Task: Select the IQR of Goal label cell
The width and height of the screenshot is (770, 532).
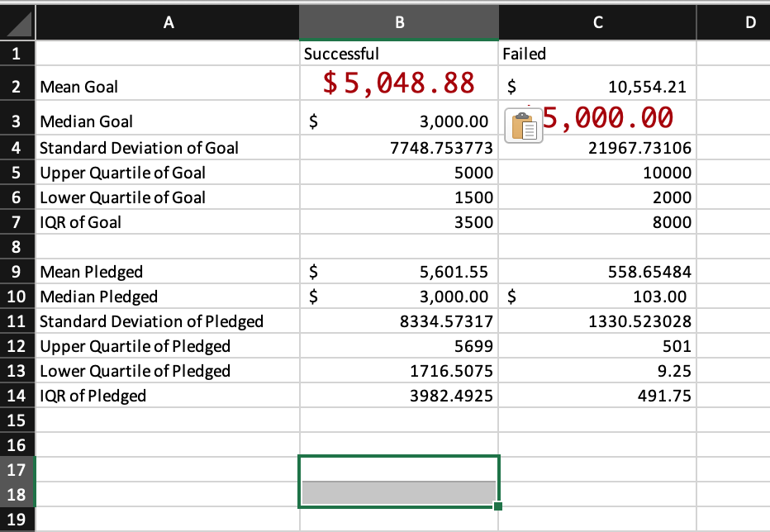Action: click(168, 221)
